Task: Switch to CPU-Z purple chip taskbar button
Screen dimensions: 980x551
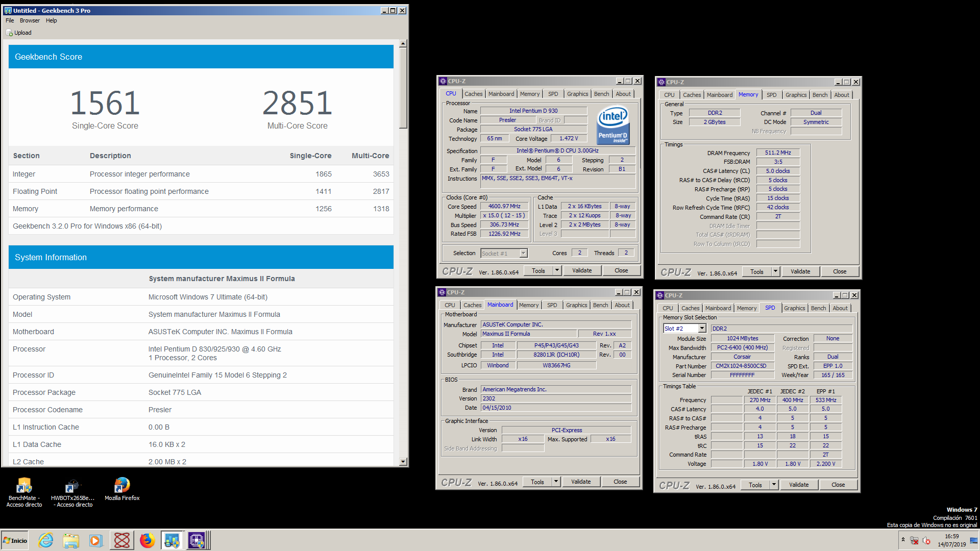Action: [x=197, y=540]
